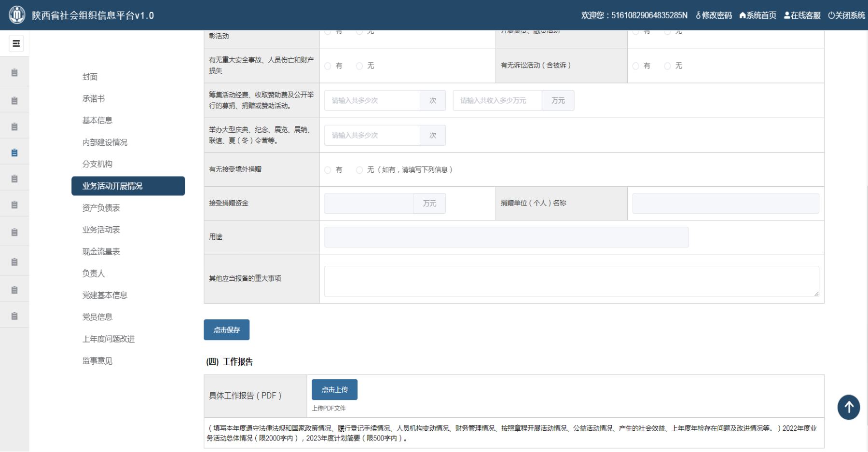Click the 其他应当报备的重大事项 text area
The height and width of the screenshot is (452, 868).
571,281
